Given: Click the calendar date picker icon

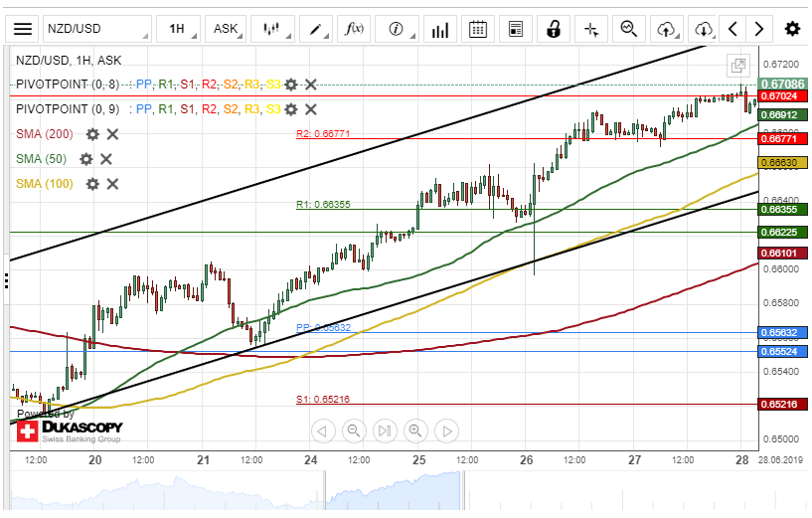Looking at the screenshot, I should click(x=478, y=29).
